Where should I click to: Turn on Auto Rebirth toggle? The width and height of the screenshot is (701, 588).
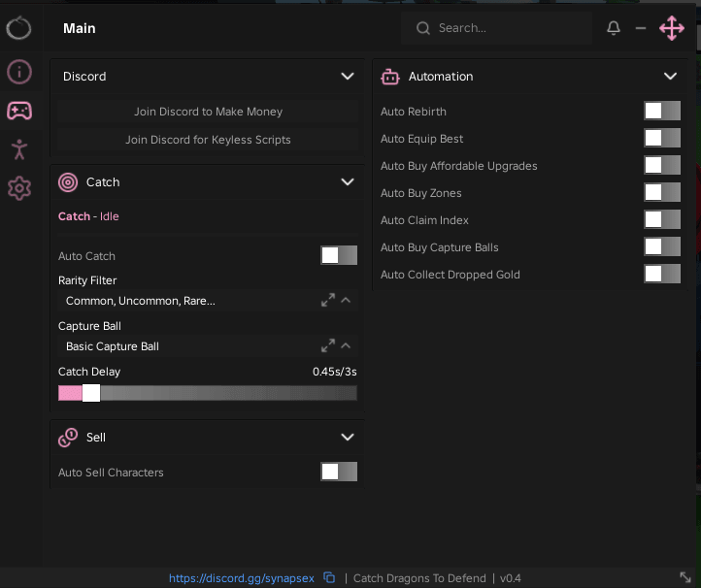[x=662, y=111]
